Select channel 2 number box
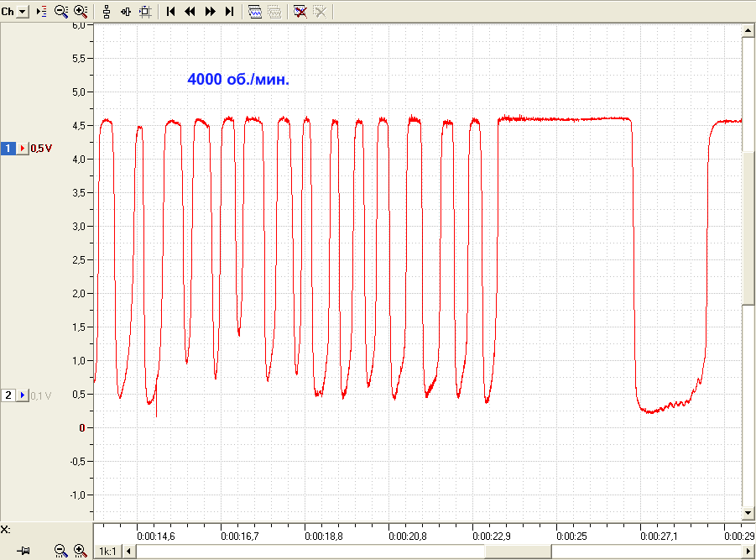The height and width of the screenshot is (560, 756). click(x=8, y=395)
